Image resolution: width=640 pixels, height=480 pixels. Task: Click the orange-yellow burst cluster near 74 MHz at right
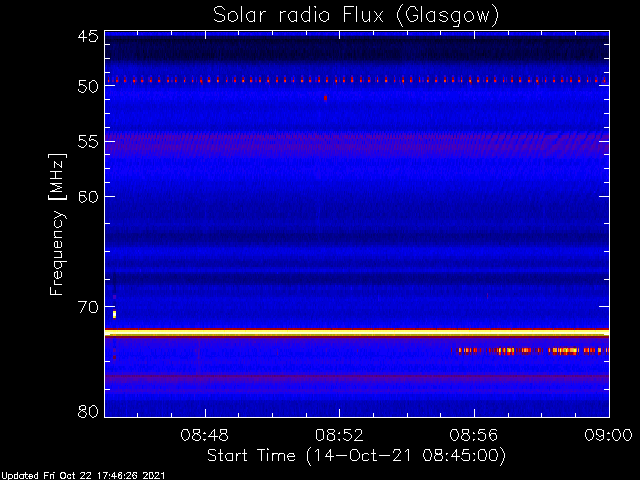tap(530, 350)
